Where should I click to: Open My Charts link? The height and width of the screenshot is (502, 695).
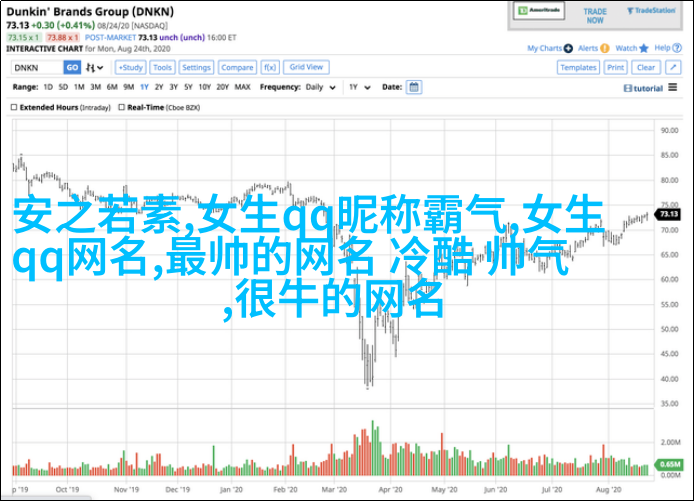click(545, 48)
